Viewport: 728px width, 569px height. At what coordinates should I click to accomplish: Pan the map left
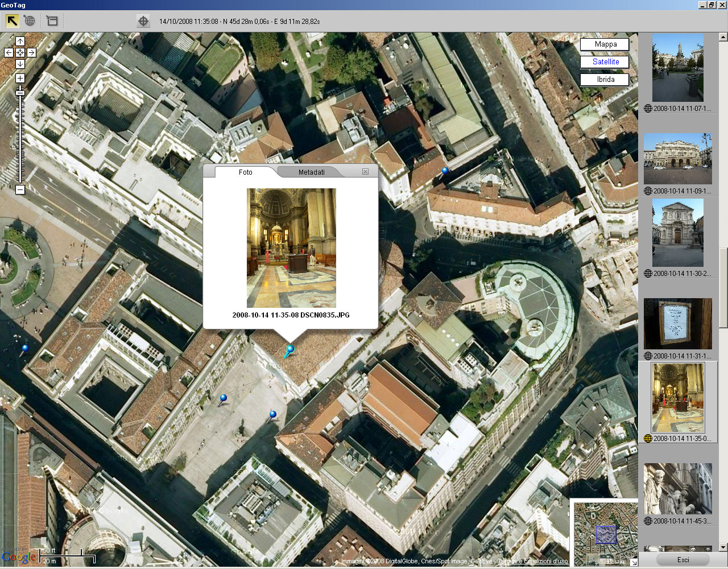9,52
